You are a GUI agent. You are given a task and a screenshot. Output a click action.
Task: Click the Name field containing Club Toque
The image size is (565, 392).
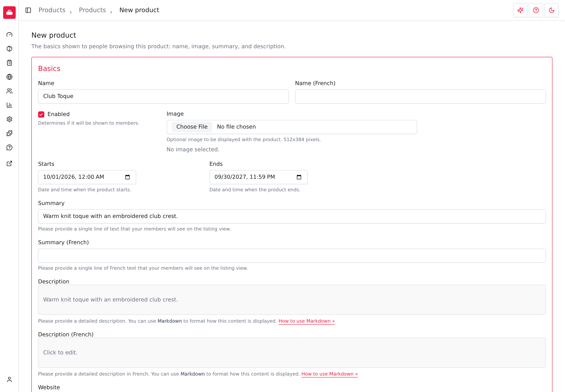(x=163, y=96)
